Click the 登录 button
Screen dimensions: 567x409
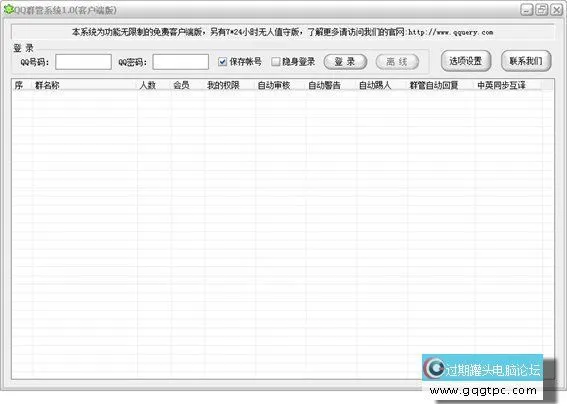[x=345, y=62]
